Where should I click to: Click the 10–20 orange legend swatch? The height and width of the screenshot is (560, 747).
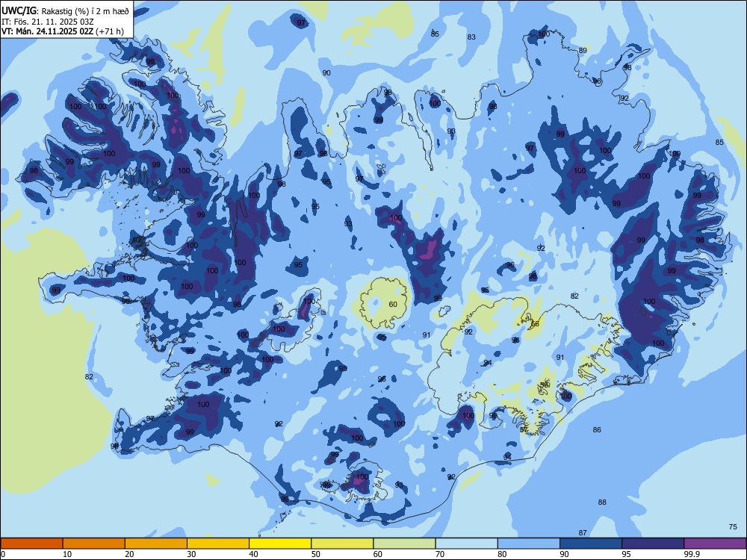[94, 544]
